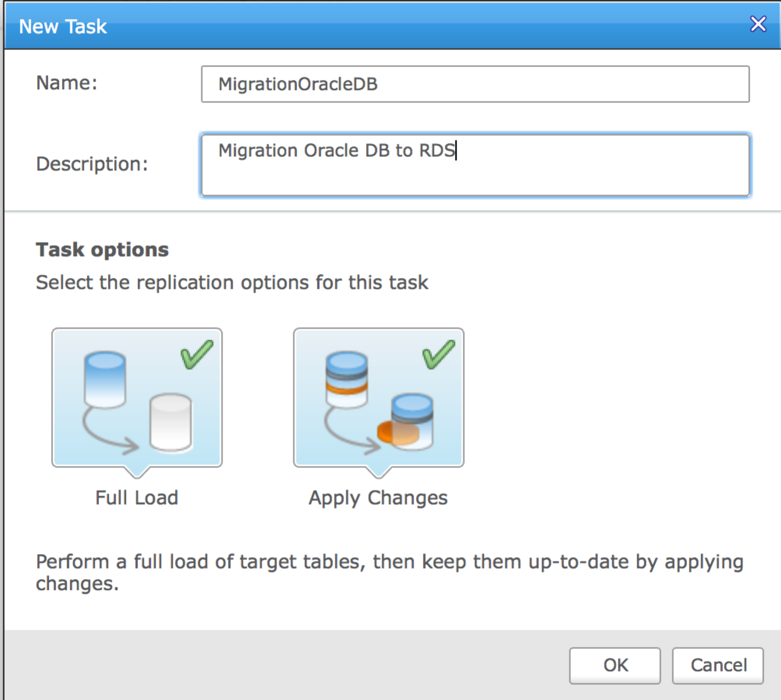Viewport: 781px width, 700px height.
Task: Confirm the new task with OK
Action: (x=615, y=666)
